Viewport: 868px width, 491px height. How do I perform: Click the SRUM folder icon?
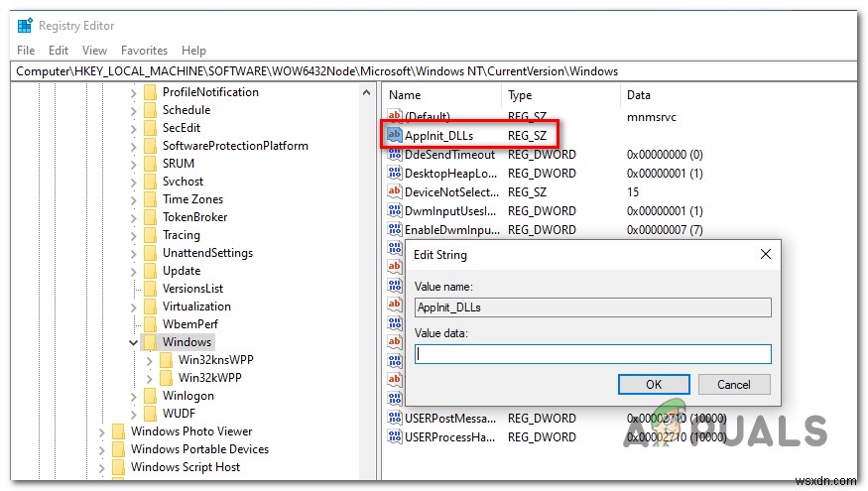coord(150,164)
